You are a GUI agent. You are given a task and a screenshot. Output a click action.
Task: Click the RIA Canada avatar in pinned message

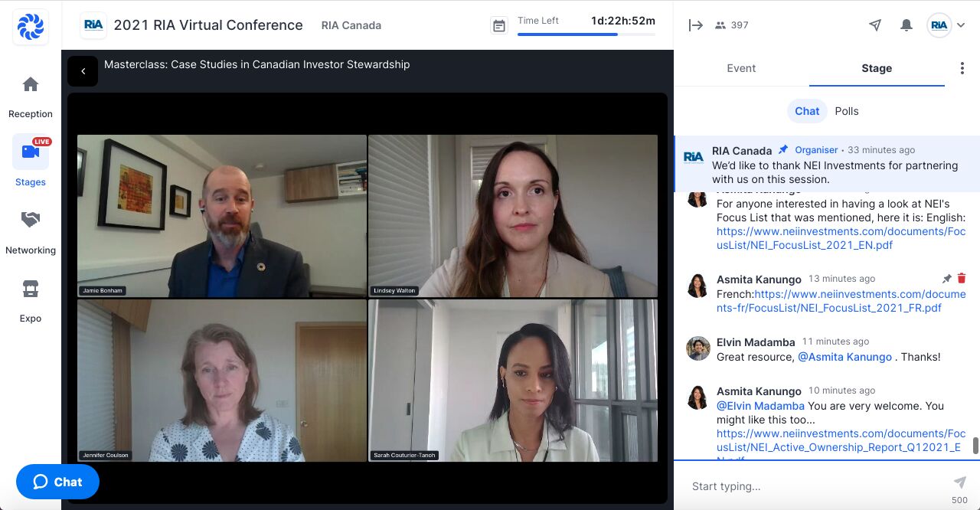tap(694, 157)
